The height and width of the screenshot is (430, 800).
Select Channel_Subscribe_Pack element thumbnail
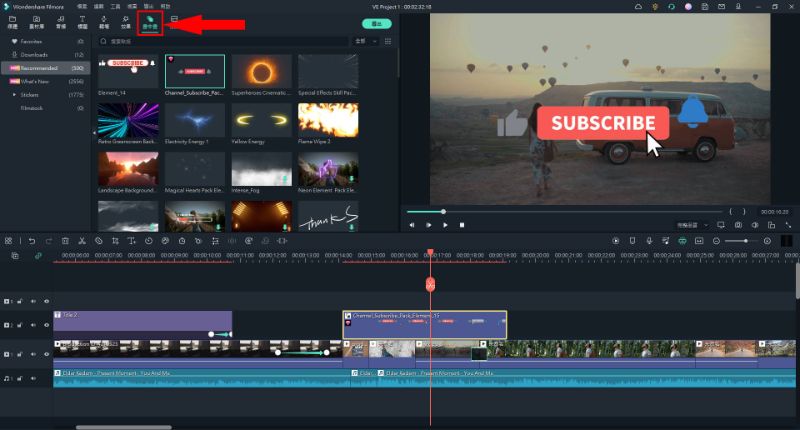click(x=195, y=71)
